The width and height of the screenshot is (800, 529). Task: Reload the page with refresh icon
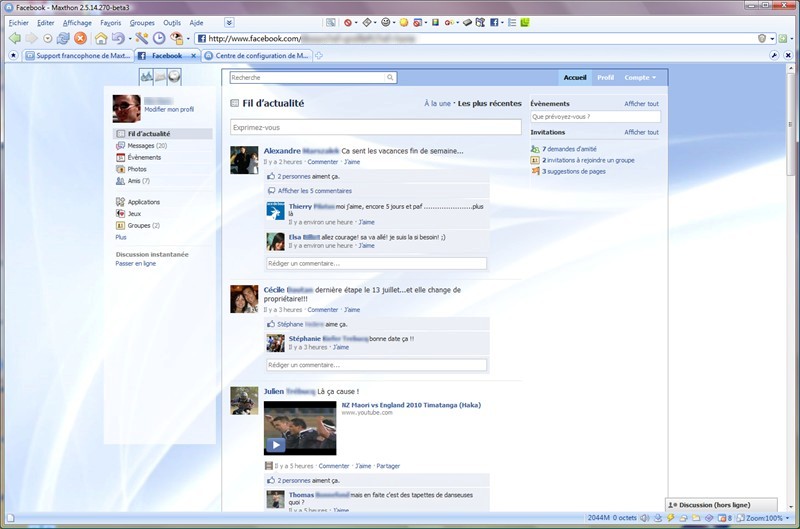tap(63, 38)
